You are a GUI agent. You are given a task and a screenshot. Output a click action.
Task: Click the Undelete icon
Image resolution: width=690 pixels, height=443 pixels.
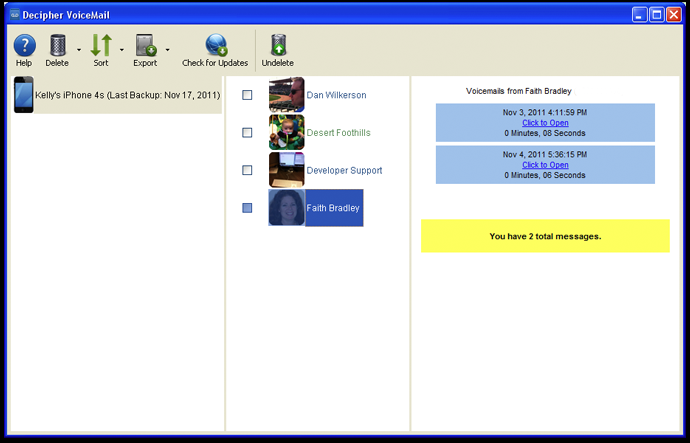pos(279,45)
